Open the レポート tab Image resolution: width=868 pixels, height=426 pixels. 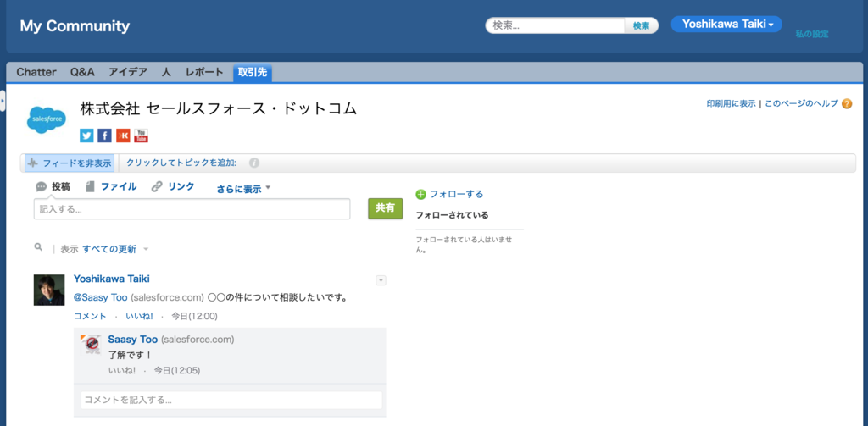pyautogui.click(x=204, y=72)
